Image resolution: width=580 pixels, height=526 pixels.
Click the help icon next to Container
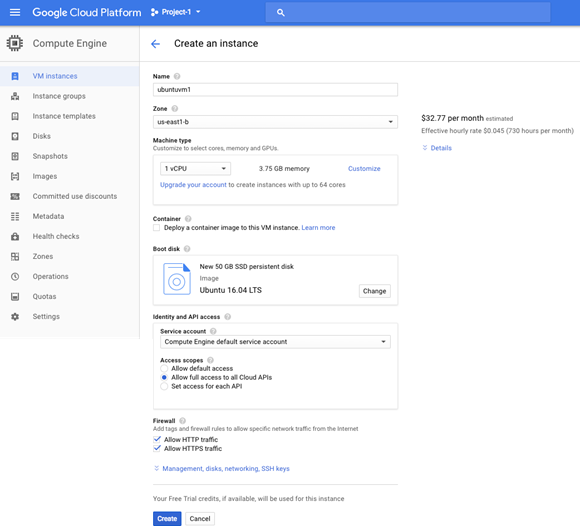[188, 219]
